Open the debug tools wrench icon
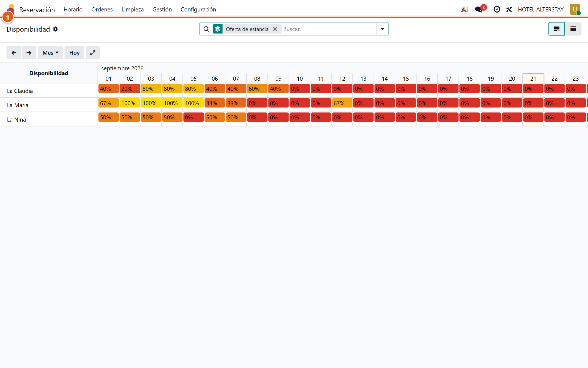 click(509, 10)
